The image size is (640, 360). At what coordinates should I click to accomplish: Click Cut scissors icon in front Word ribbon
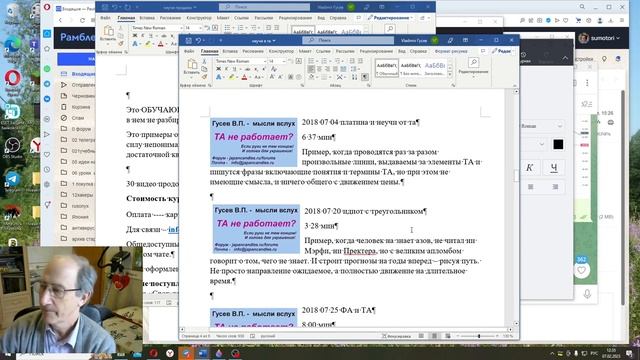[204, 61]
